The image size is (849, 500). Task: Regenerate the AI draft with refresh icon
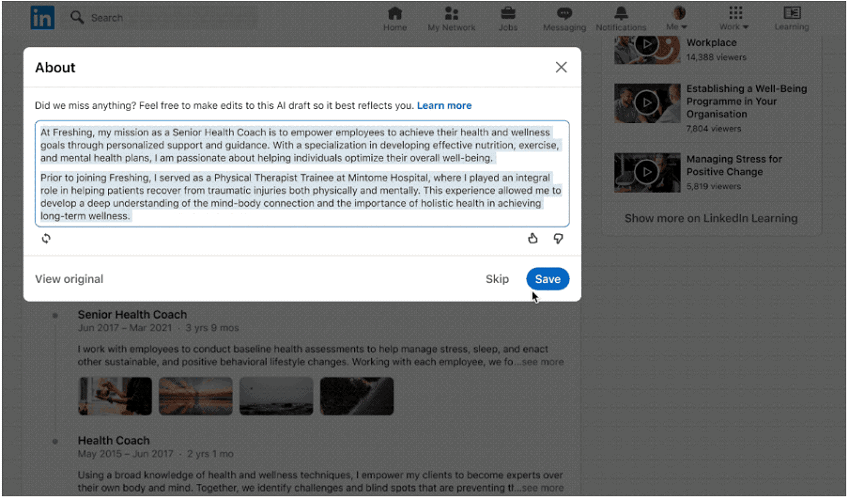46,238
